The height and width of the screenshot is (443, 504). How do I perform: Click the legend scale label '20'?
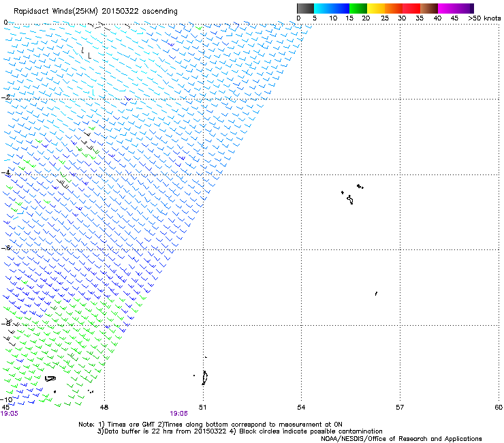[x=366, y=18]
